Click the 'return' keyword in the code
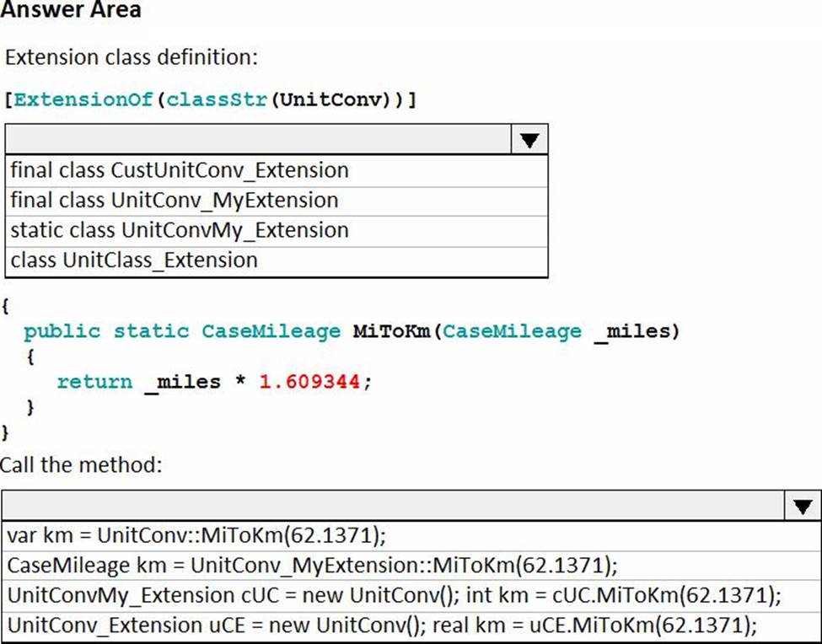Screen dimensions: 822x644 pos(94,382)
